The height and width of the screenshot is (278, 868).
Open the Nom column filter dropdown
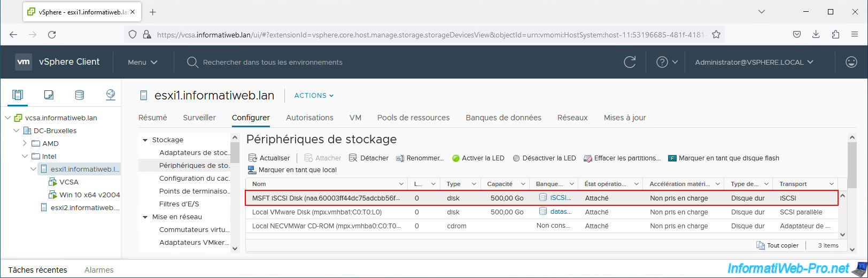tap(402, 184)
